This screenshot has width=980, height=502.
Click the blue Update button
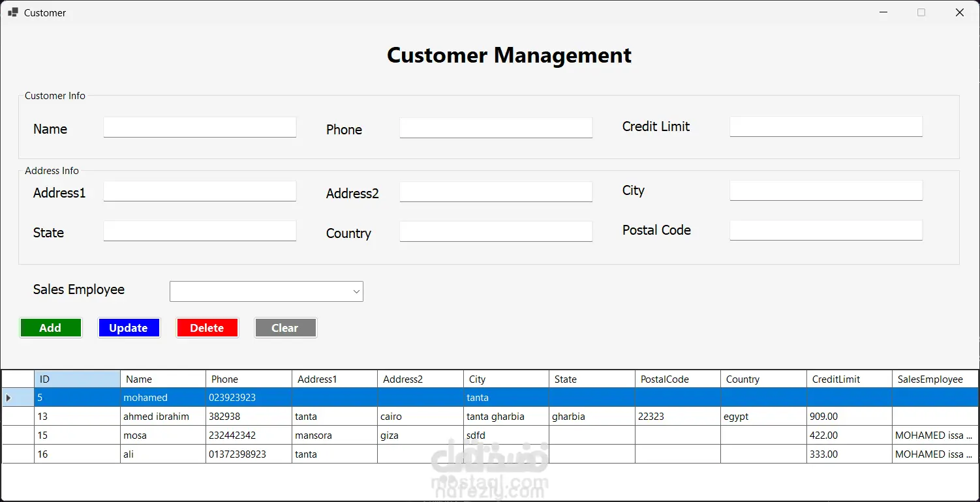[129, 328]
